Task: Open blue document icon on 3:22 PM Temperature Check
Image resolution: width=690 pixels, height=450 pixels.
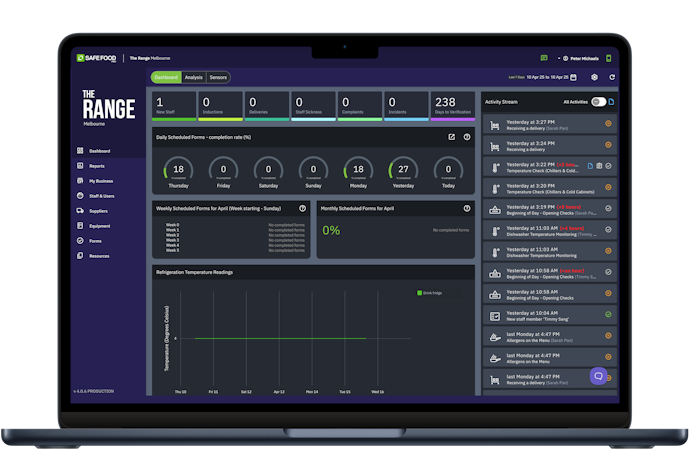Action: [590, 166]
